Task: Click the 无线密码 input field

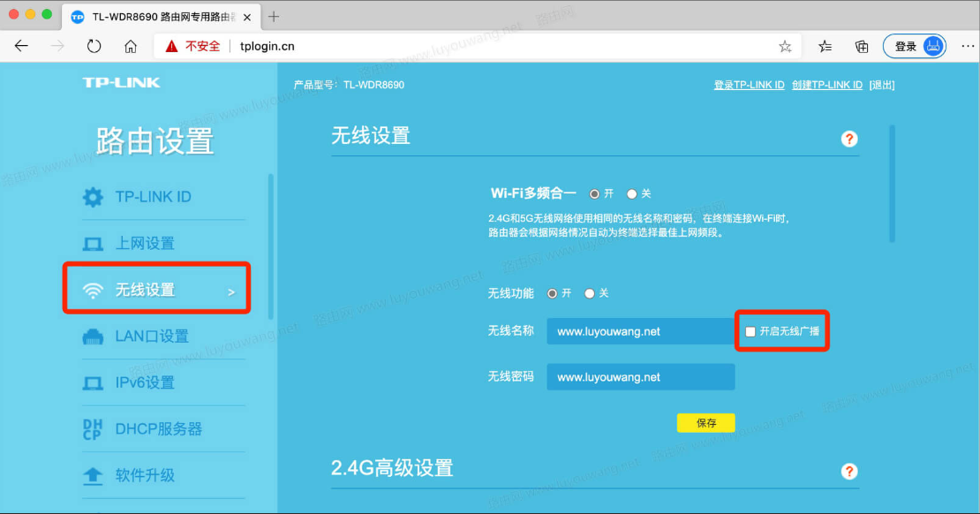Action: [640, 376]
